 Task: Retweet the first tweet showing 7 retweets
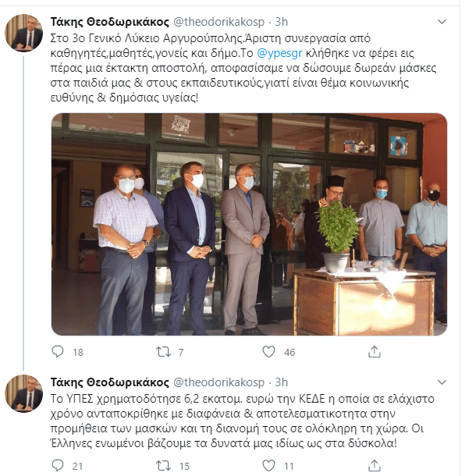coord(163,352)
